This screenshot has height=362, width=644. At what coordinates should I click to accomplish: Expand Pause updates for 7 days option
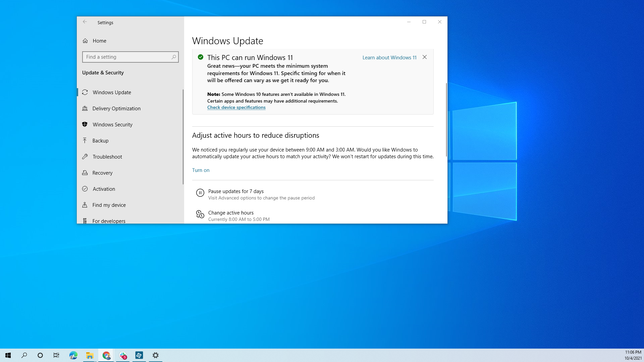click(236, 191)
